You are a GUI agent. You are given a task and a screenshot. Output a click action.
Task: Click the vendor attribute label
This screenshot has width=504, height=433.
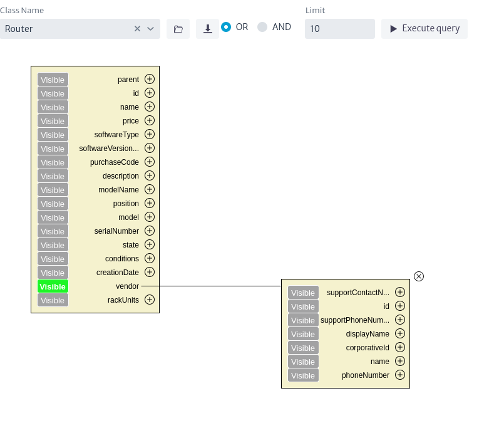pyautogui.click(x=127, y=286)
